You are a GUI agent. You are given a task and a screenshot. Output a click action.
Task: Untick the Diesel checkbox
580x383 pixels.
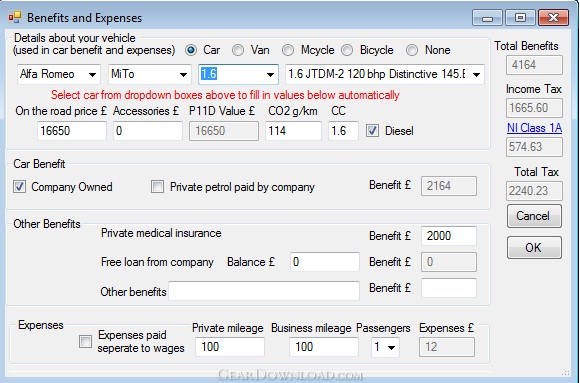372,131
